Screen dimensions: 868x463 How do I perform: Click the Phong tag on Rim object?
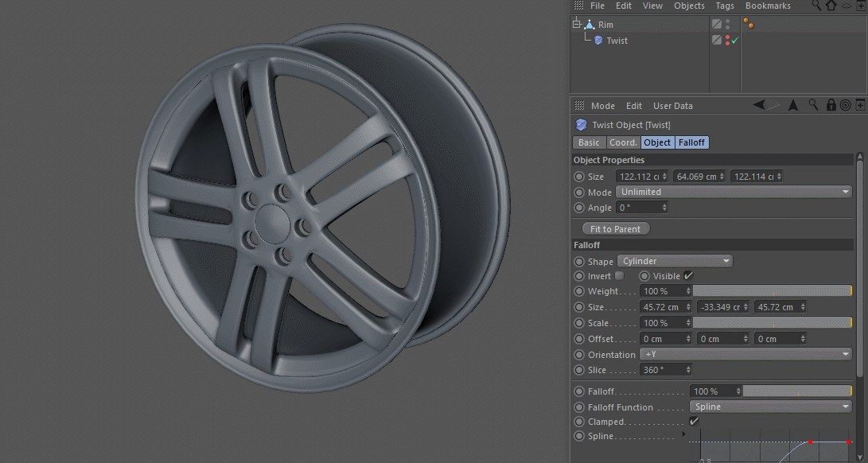(x=749, y=25)
